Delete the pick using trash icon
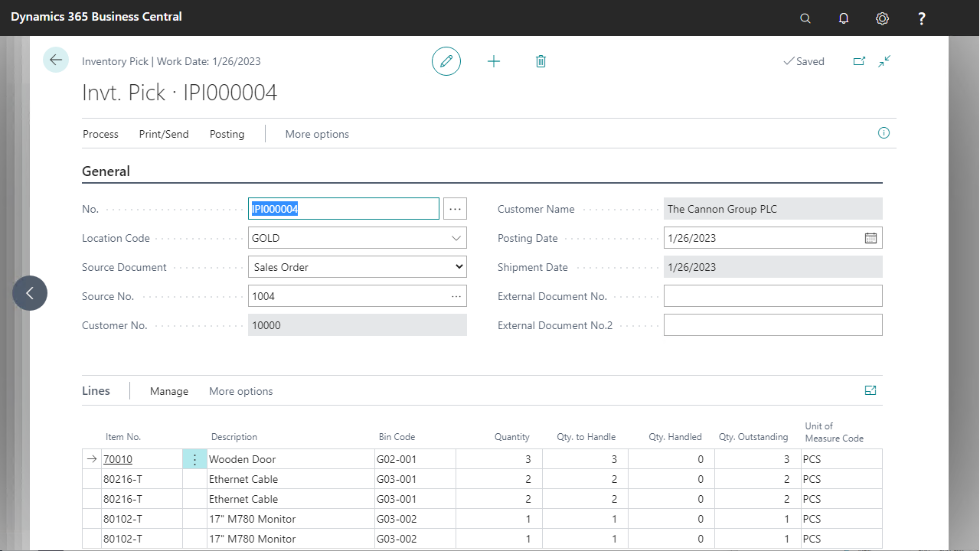 click(x=541, y=61)
